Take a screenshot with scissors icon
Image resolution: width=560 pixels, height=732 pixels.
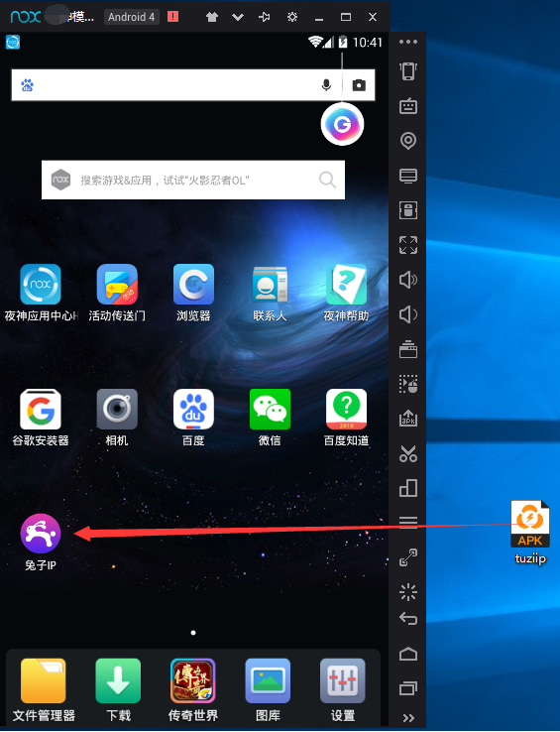408,453
